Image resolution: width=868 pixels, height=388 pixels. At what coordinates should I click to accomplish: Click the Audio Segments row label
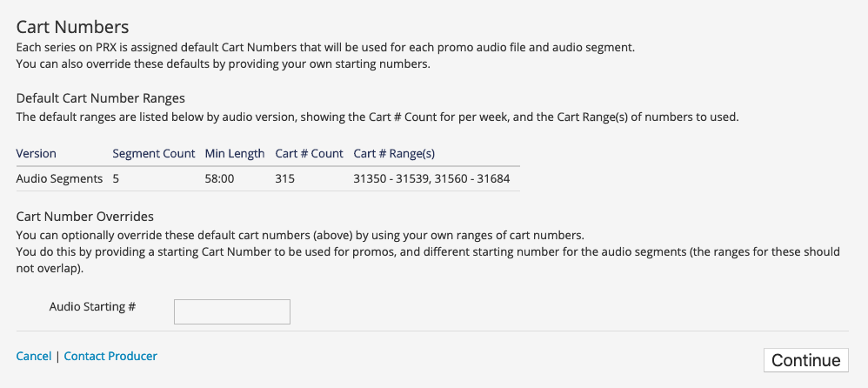[x=59, y=179]
